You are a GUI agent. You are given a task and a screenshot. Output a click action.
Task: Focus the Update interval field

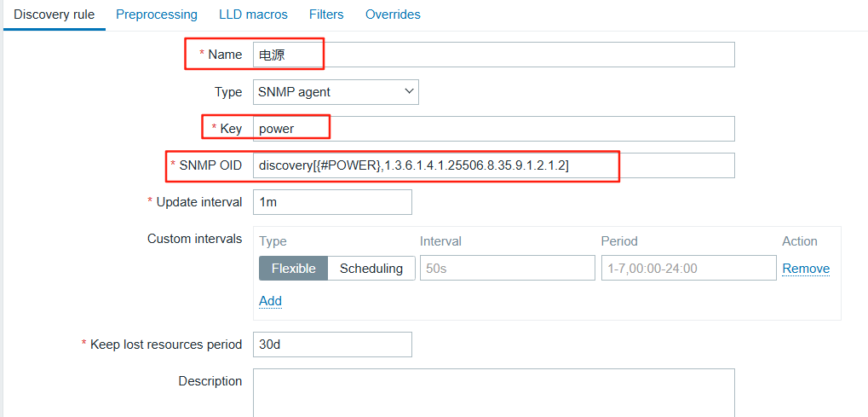coord(332,202)
